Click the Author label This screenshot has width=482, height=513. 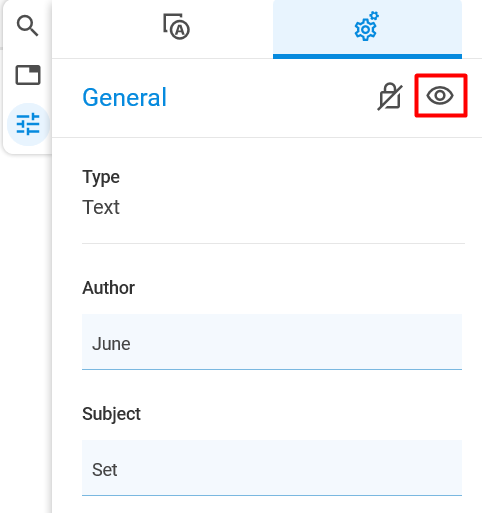point(109,288)
